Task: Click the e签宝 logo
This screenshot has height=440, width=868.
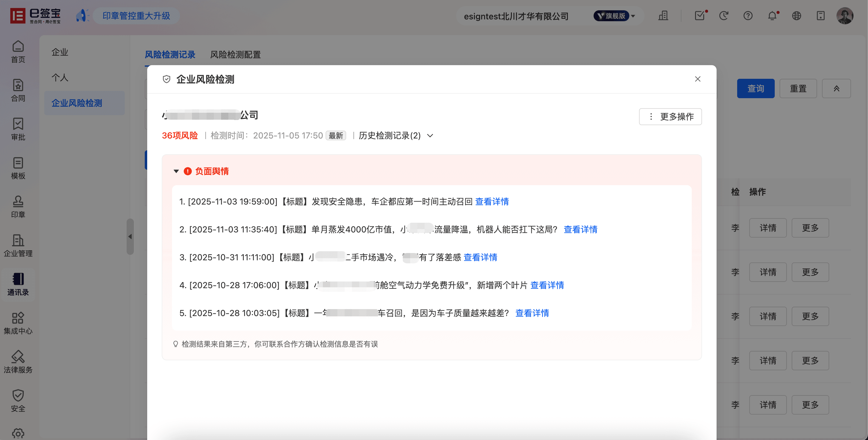Action: pos(35,15)
